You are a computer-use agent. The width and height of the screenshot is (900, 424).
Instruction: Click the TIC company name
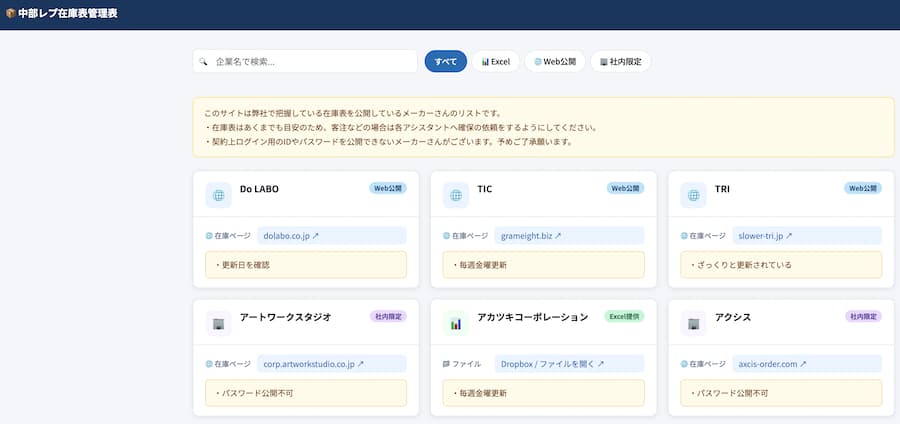[484, 189]
